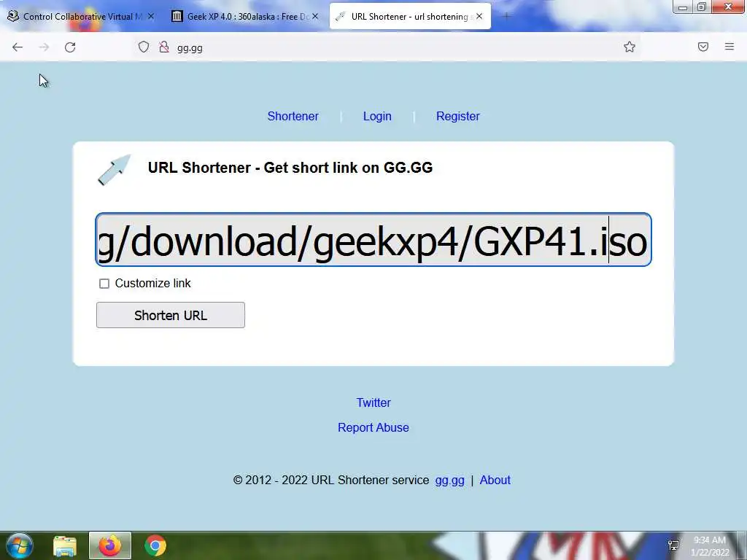Screen dimensions: 747x560
Task: Open Windows Explorer from the taskbar
Action: click(x=65, y=545)
